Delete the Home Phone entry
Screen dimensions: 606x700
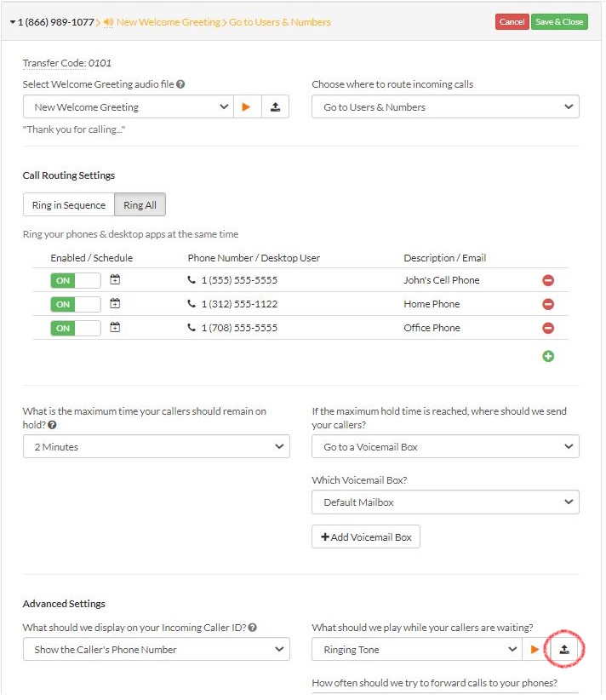pyautogui.click(x=548, y=304)
